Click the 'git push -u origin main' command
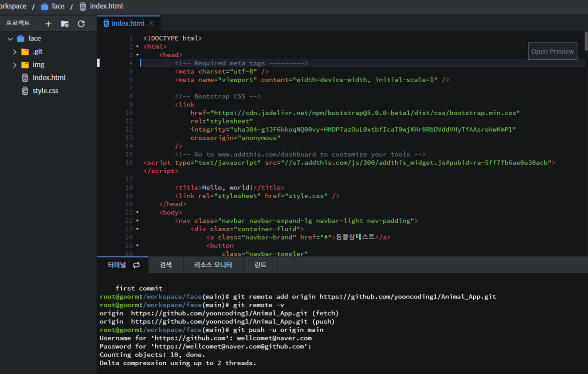The width and height of the screenshot is (588, 374). pyautogui.click(x=278, y=330)
